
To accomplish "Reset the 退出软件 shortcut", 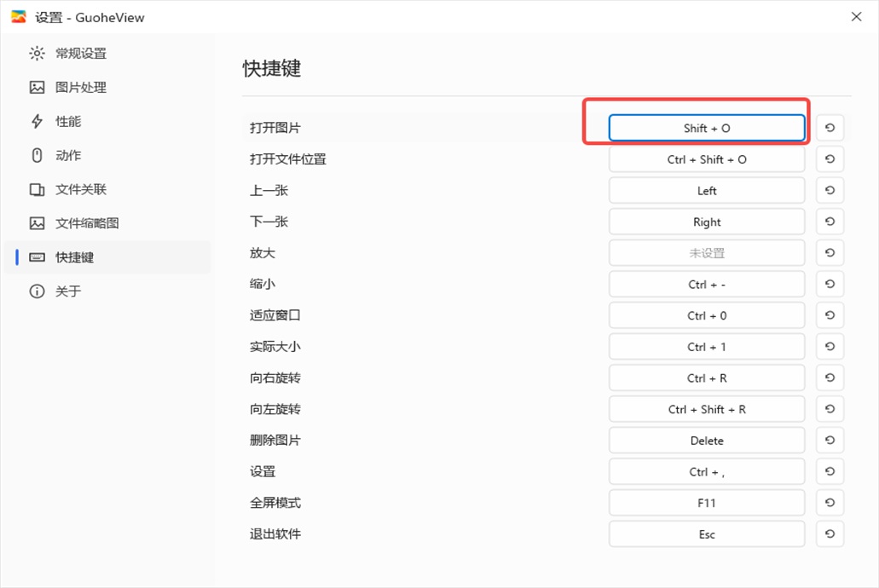I will (x=830, y=534).
